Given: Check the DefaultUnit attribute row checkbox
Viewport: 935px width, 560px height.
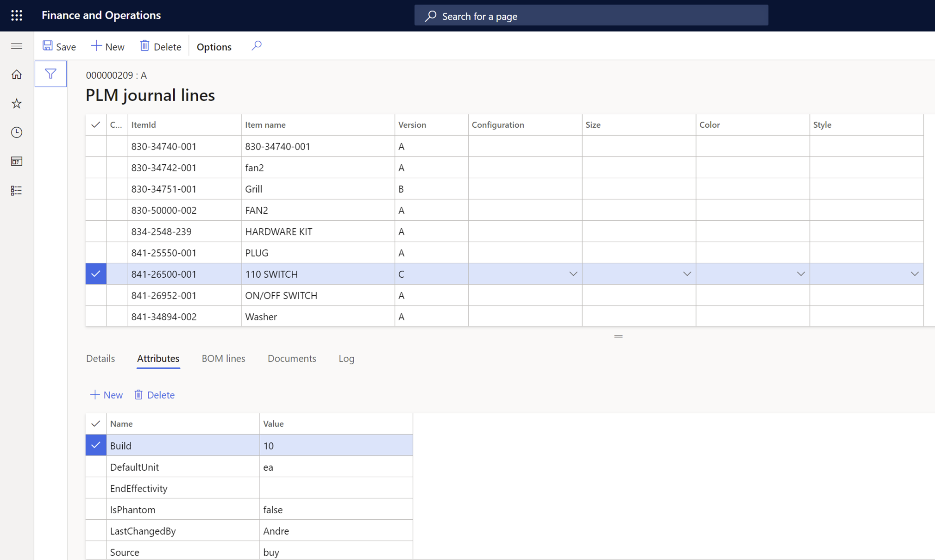Looking at the screenshot, I should pyautogui.click(x=96, y=467).
